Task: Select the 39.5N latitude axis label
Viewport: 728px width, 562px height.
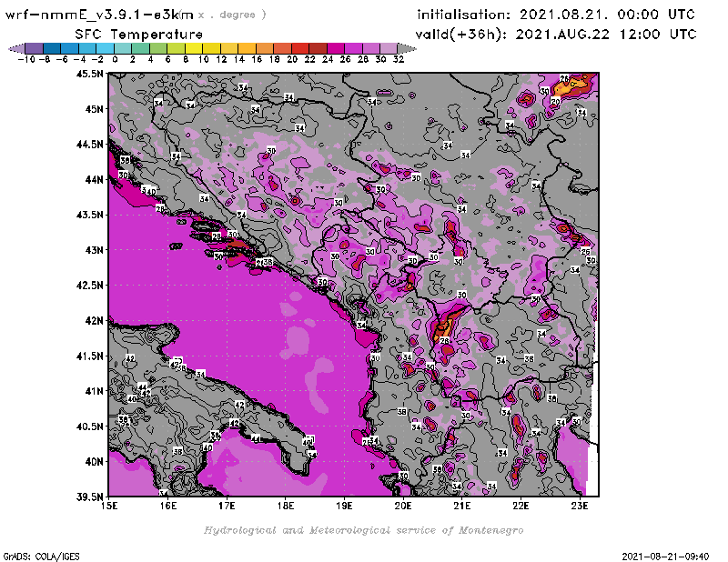Action: [90, 497]
